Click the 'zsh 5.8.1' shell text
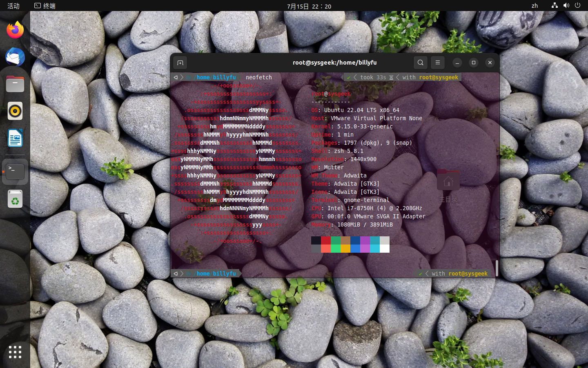The height and width of the screenshot is (368, 588). (x=349, y=151)
